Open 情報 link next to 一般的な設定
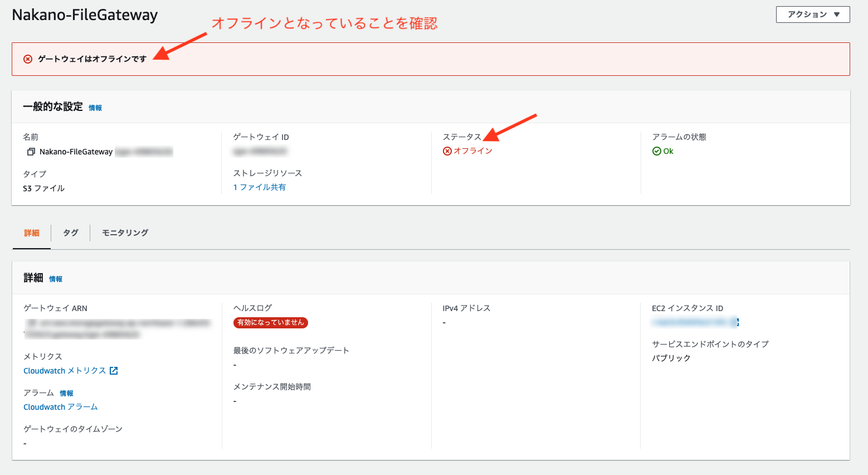Image resolution: width=868 pixels, height=475 pixels. [x=95, y=108]
